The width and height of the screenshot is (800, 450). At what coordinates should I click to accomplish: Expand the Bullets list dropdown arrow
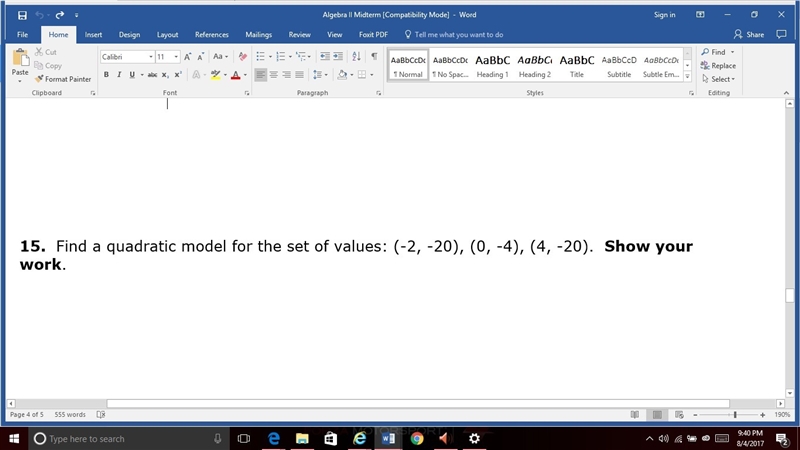[270, 57]
